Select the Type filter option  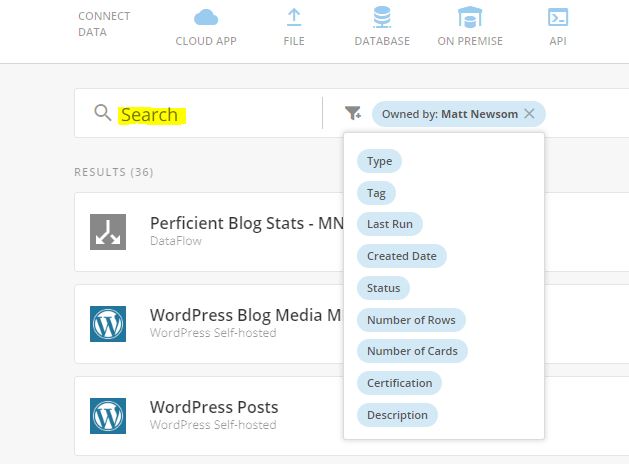(x=379, y=161)
